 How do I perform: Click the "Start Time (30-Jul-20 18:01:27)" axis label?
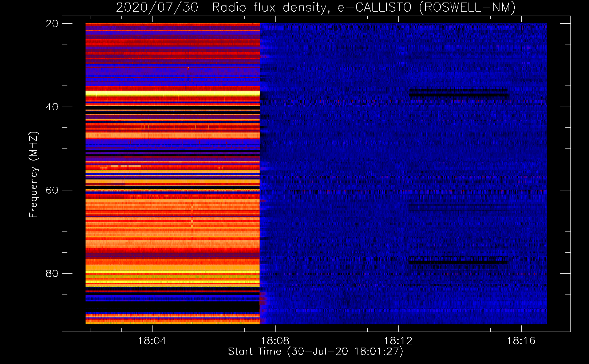click(x=316, y=352)
